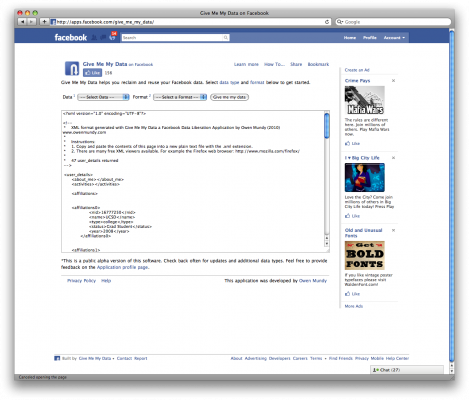This screenshot has width=469, height=400.
Task: Click inside the Facebook search field
Action: (x=172, y=38)
